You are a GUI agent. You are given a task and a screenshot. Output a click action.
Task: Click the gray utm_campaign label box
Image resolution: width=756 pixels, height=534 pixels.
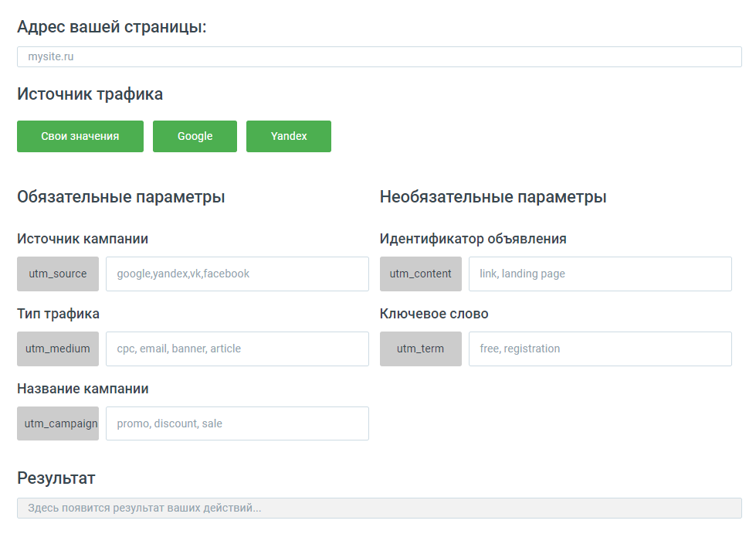coord(58,423)
